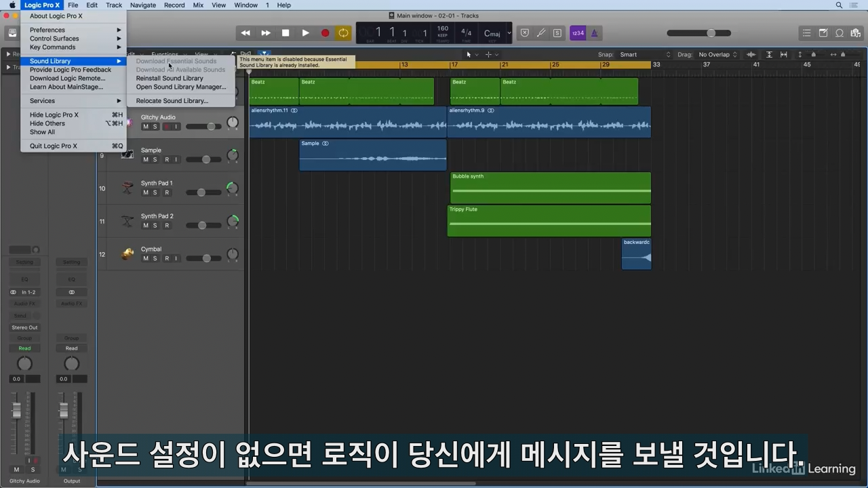Click the Play transport button

click(x=305, y=33)
